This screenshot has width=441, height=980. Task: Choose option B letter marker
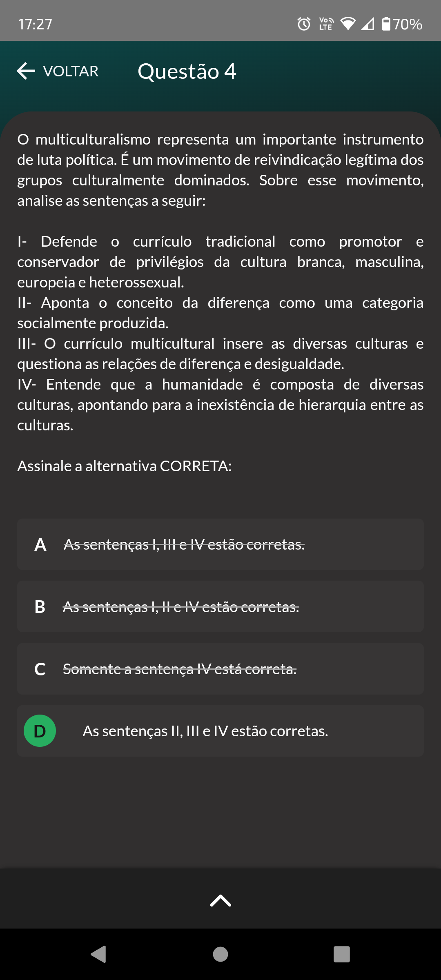point(40,607)
